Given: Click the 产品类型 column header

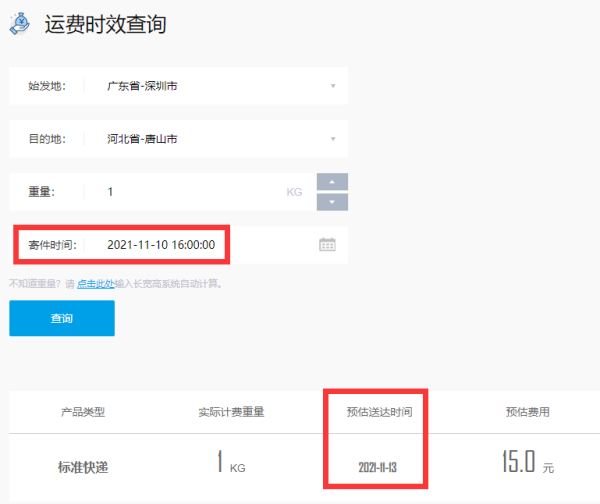Looking at the screenshot, I should click(x=84, y=411).
